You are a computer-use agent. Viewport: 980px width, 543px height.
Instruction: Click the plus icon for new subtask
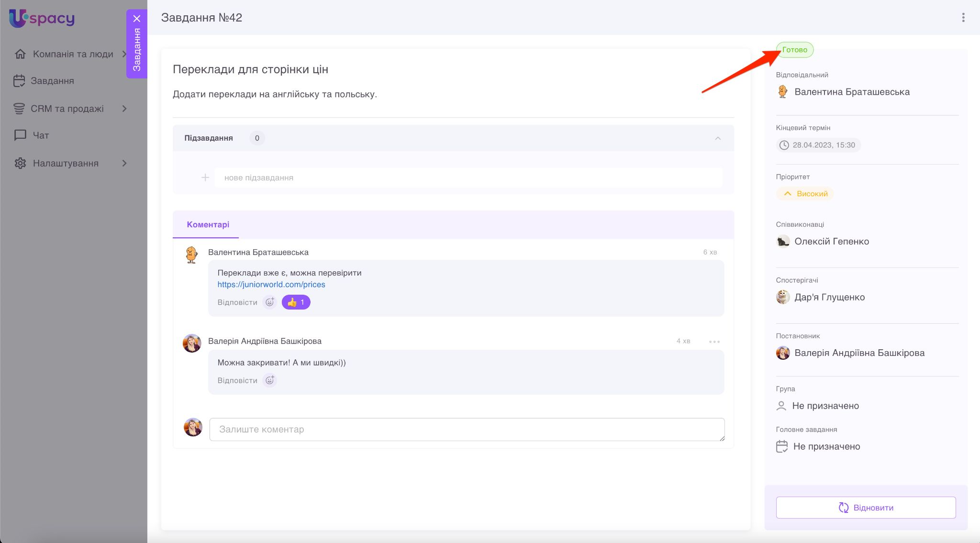[205, 177]
